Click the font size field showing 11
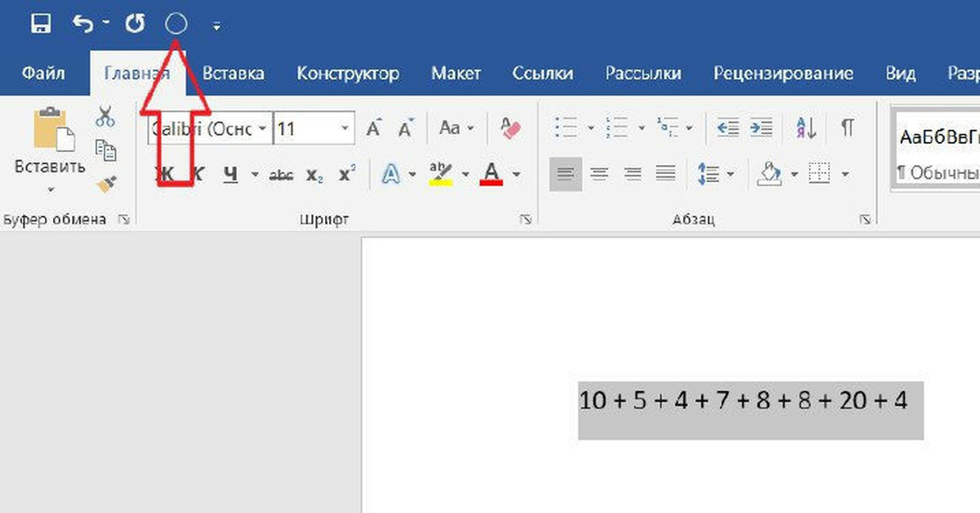980x513 pixels. (305, 128)
